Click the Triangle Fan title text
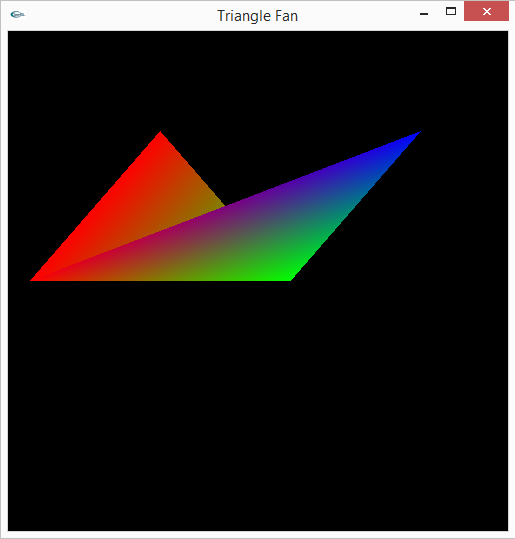Viewport: 515px width, 539px height. click(x=258, y=16)
